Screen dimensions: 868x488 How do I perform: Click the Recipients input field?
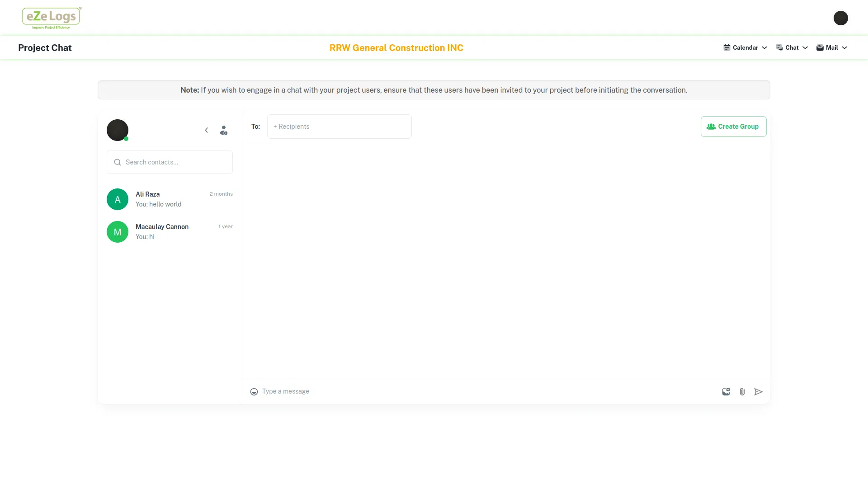pos(339,127)
